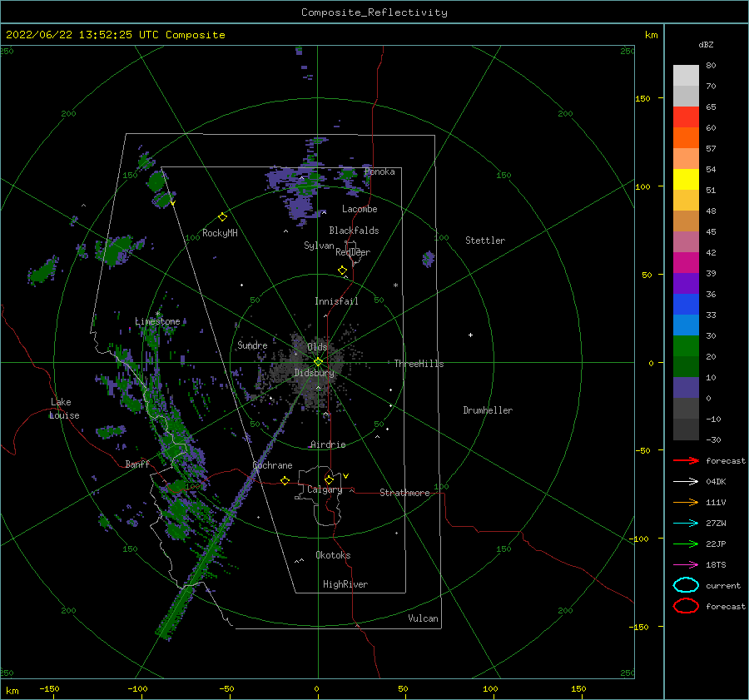Click the Didsbury label
This screenshot has height=700, width=749.
[x=314, y=373]
